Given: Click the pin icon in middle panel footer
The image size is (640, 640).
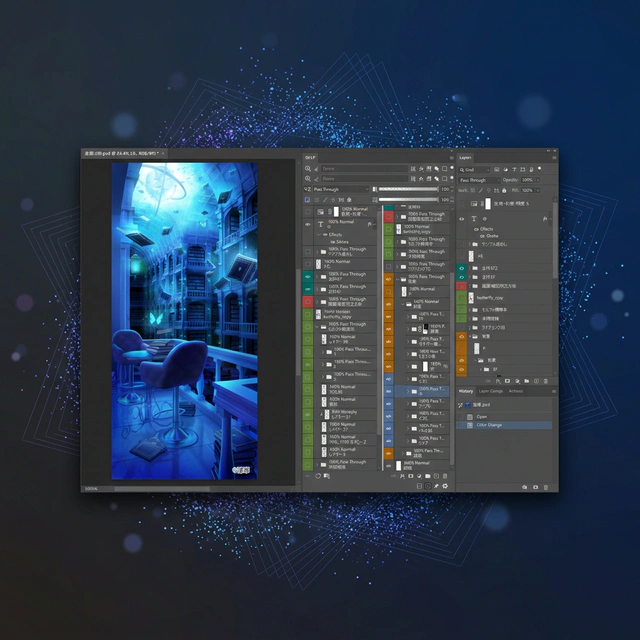Looking at the screenshot, I should [436, 486].
